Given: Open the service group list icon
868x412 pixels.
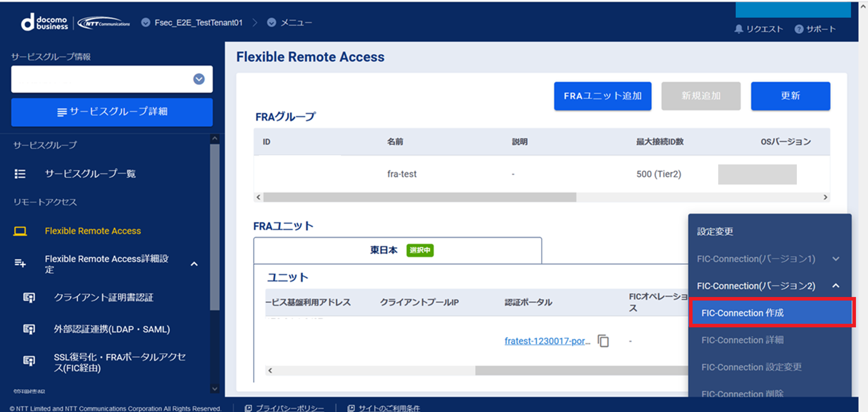Looking at the screenshot, I should [x=20, y=174].
